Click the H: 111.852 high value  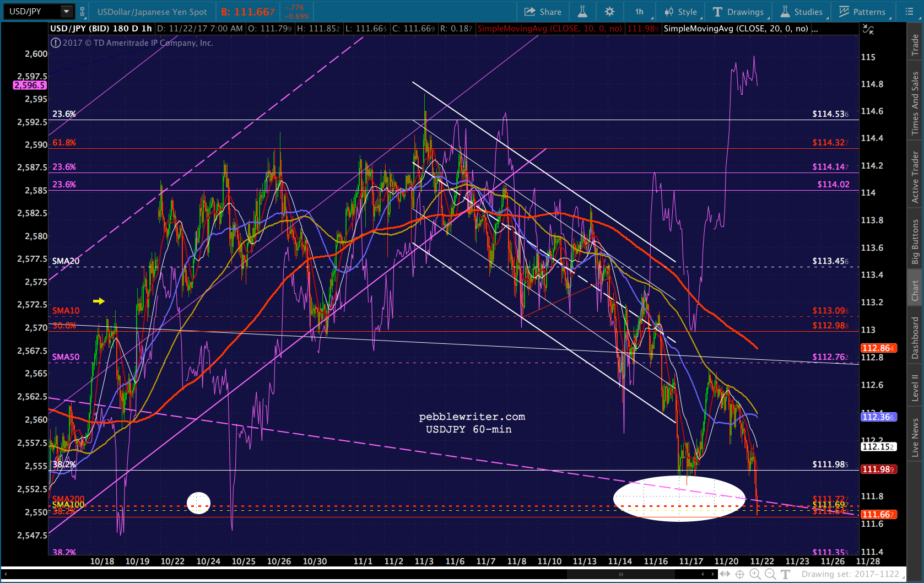coord(318,29)
